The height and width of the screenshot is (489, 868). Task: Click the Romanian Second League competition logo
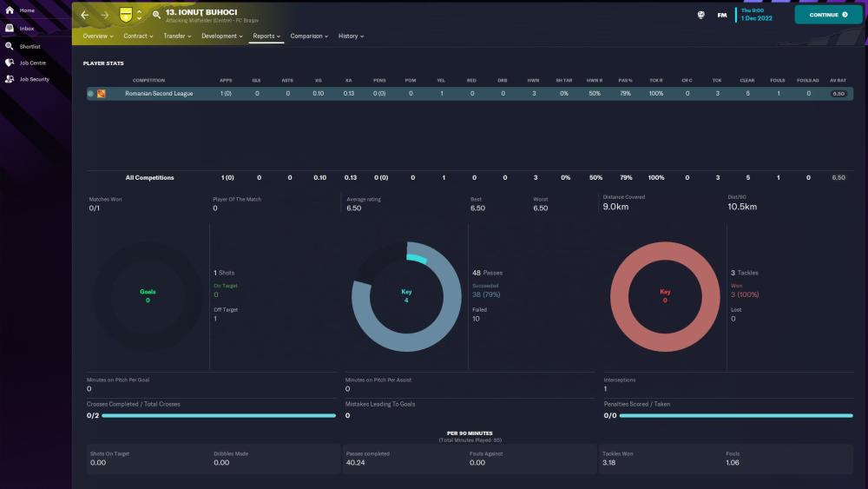102,93
